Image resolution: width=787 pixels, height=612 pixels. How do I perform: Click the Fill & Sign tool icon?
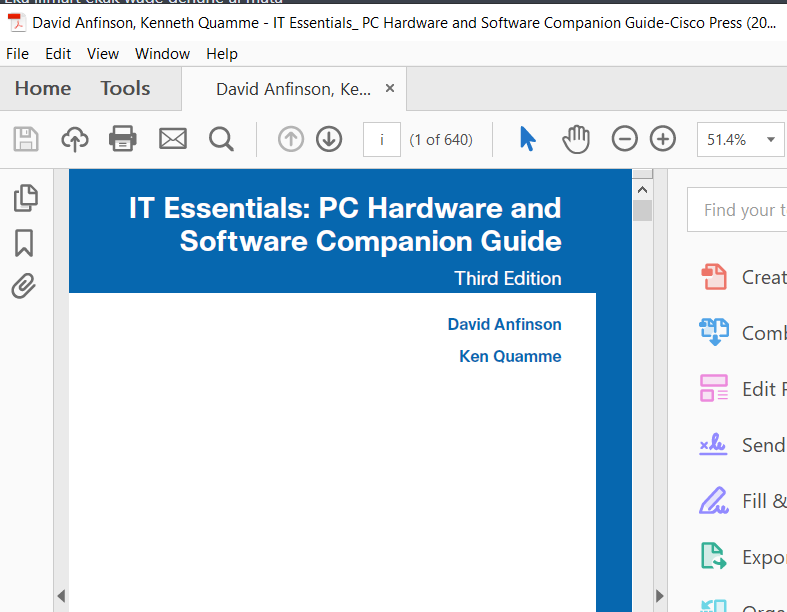point(713,501)
